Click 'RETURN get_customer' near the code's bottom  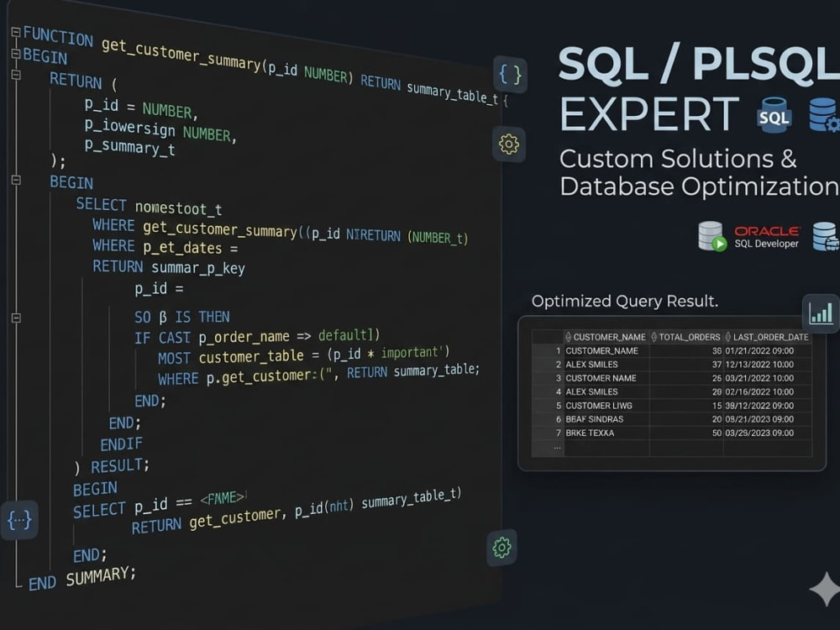pos(207,520)
